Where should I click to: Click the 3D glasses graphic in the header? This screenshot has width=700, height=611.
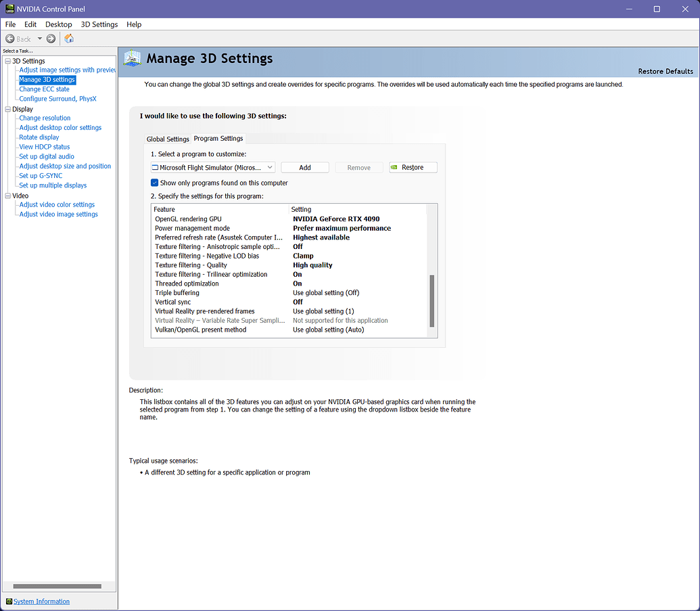pyautogui.click(x=132, y=59)
